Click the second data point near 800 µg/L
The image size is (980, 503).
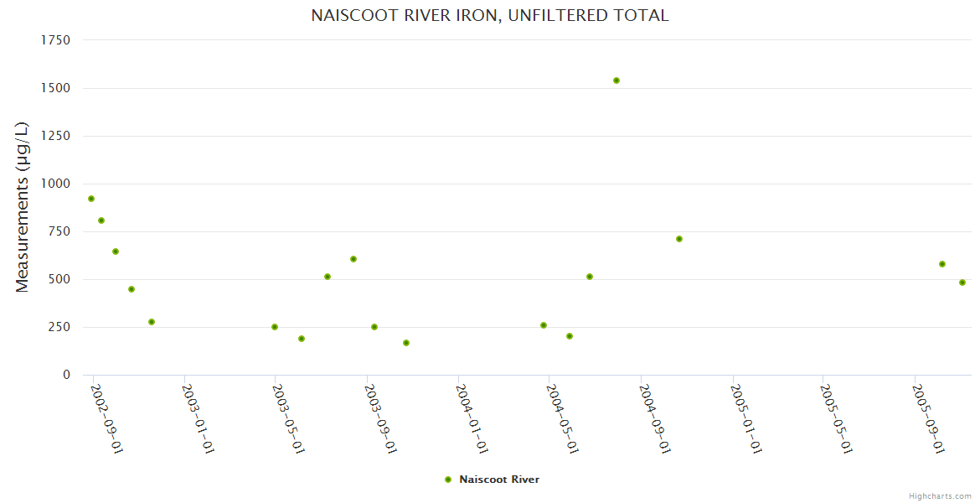101,220
